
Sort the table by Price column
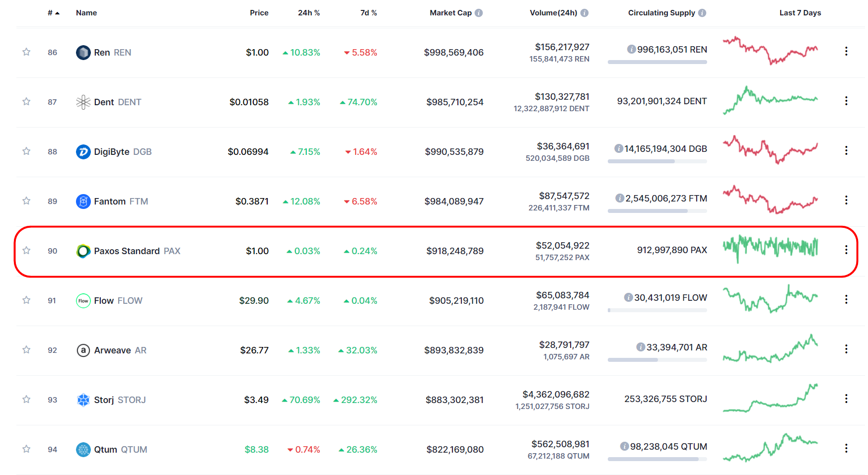(259, 13)
